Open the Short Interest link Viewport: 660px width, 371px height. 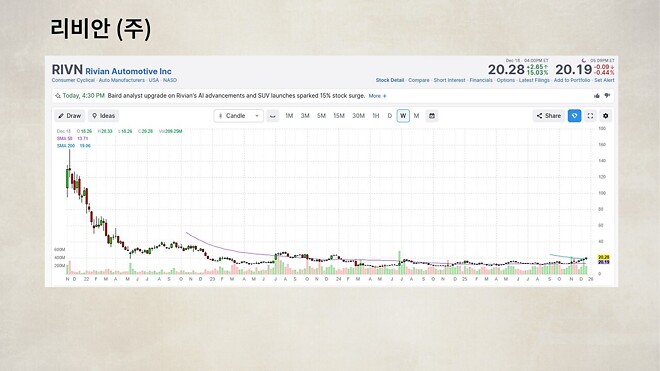(x=450, y=80)
